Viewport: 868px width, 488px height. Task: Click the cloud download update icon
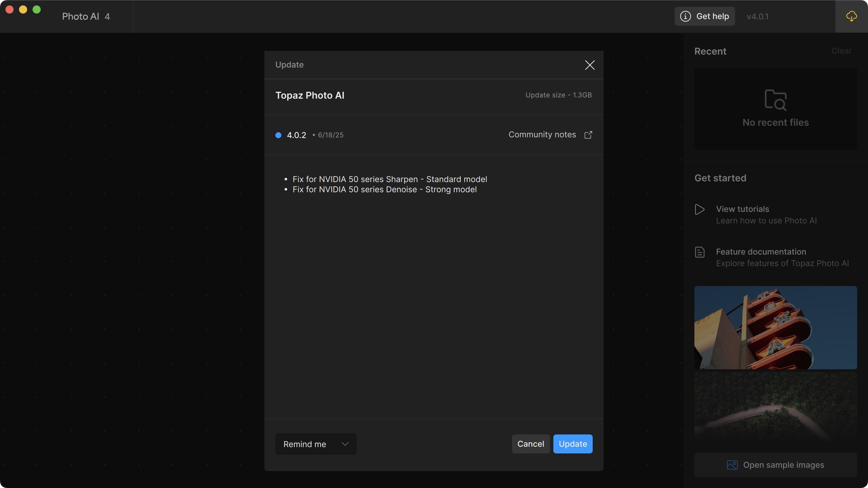click(x=851, y=16)
